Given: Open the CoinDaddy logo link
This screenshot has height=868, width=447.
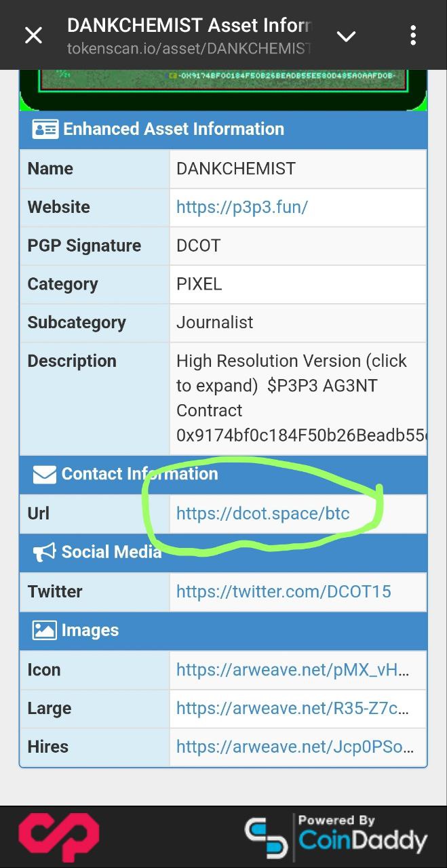Looking at the screenshot, I should tap(336, 837).
